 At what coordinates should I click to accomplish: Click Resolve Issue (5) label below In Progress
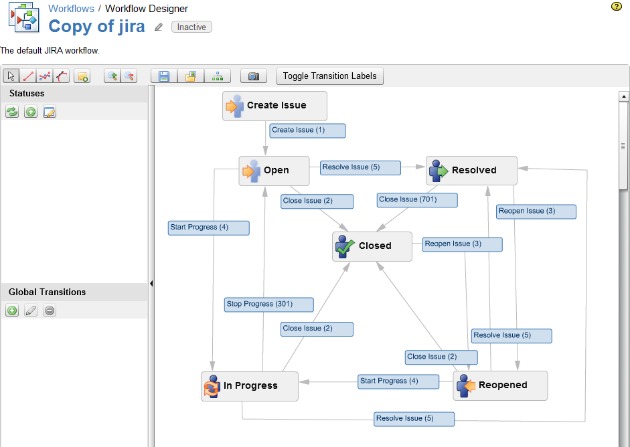414,419
